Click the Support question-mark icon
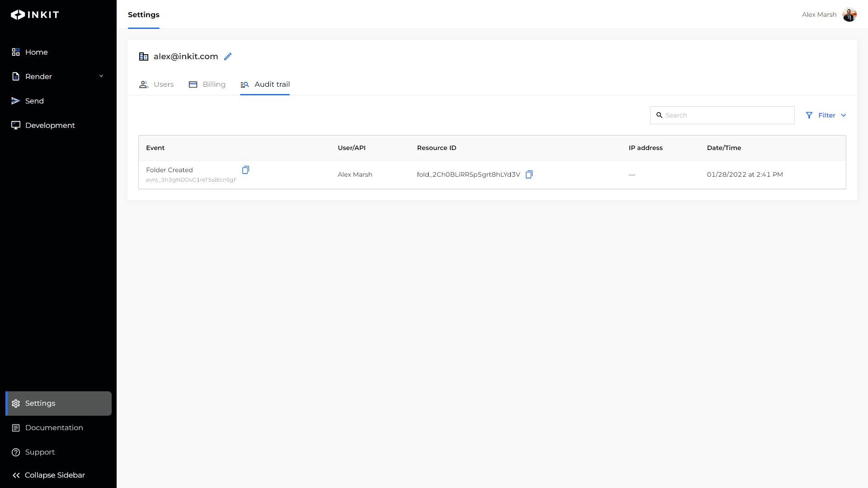The height and width of the screenshot is (488, 868). (x=16, y=452)
